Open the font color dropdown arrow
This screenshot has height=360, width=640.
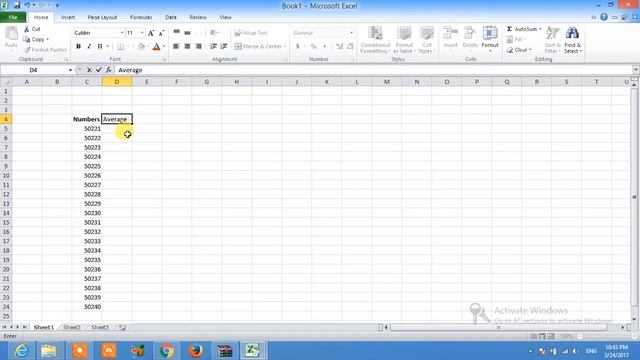coord(164,47)
